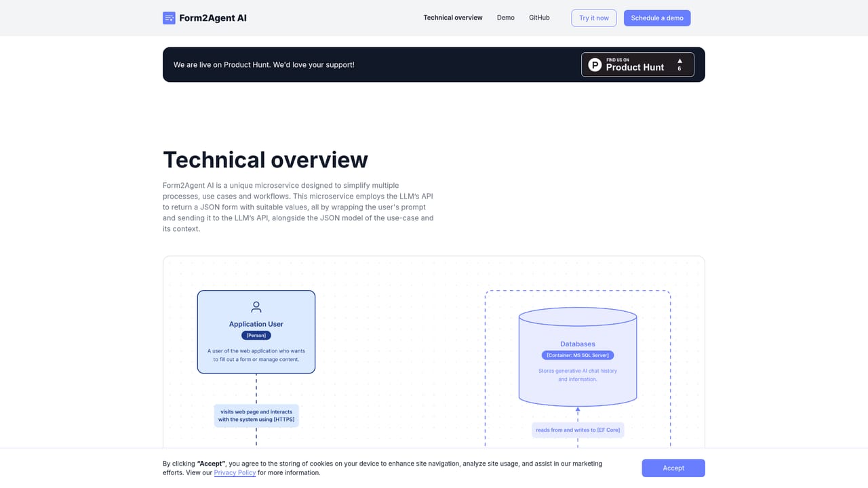Screen dimensions: 868x488
Task: Click the Databases cylinder shape
Action: 578,356
